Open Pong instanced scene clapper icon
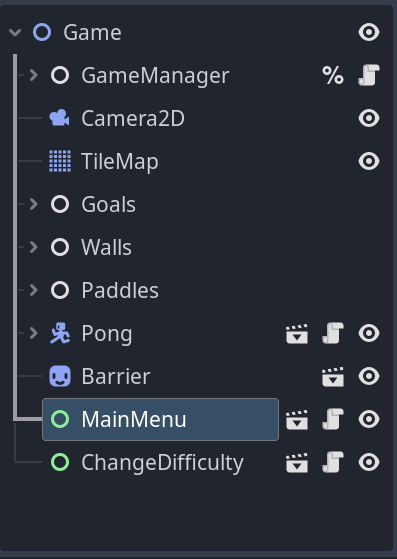This screenshot has width=397, height=559. pos(297,334)
